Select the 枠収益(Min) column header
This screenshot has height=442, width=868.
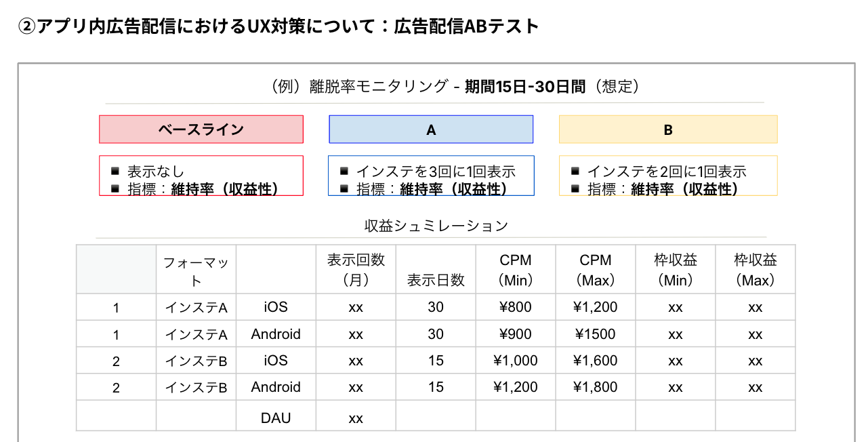[x=676, y=270]
